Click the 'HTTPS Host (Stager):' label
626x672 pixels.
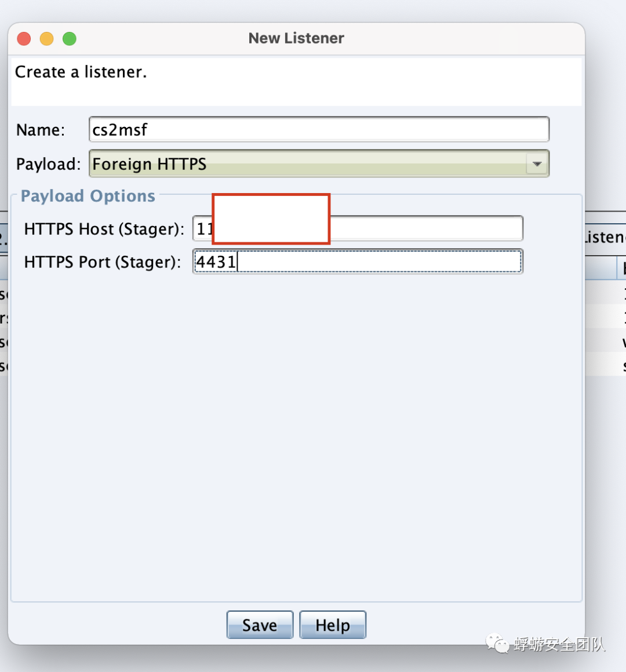(x=104, y=229)
